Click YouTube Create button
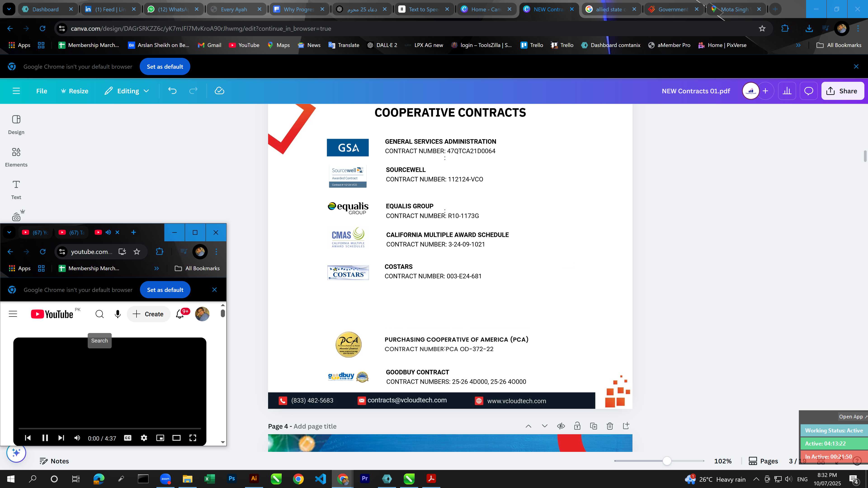Screen dimensions: 868x488 [x=148, y=314]
